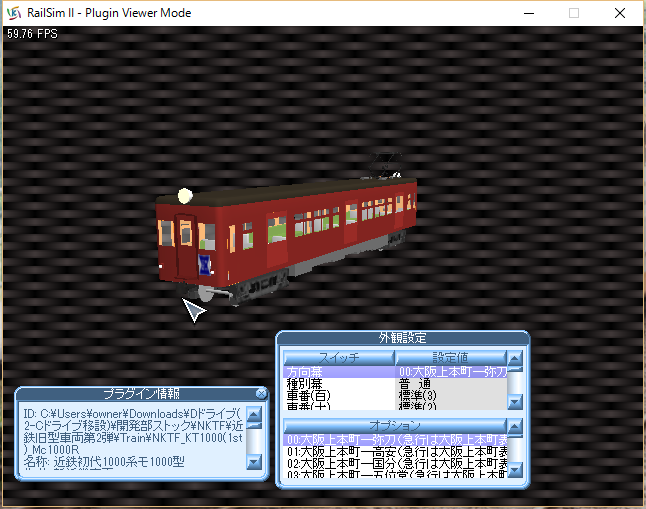646x509 pixels.
Task: Click the 00:大阪上本町 setting value cell
Action: coord(452,372)
